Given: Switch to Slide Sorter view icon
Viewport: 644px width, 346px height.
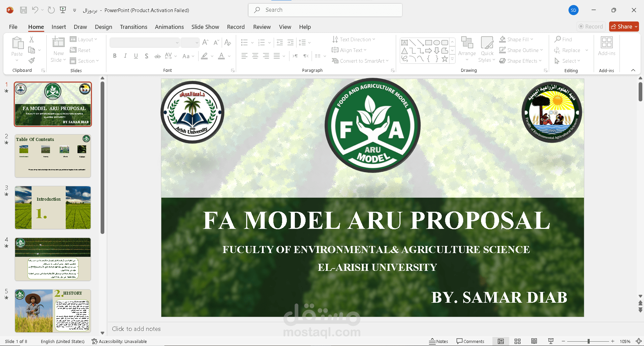Looking at the screenshot, I should (x=518, y=341).
